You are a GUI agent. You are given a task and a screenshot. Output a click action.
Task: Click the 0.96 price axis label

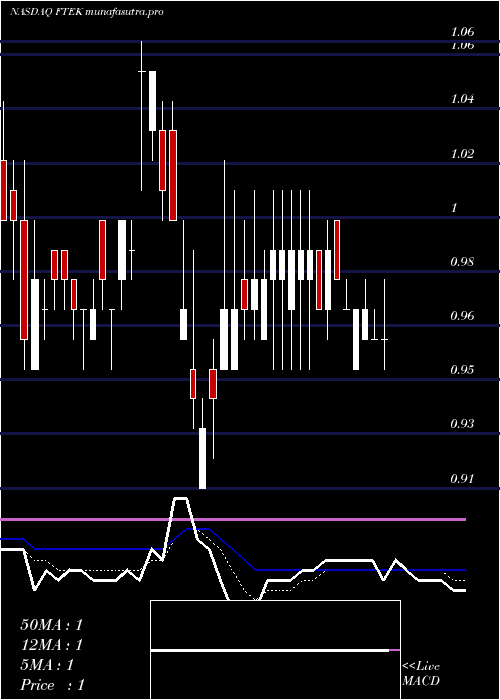[x=462, y=316]
